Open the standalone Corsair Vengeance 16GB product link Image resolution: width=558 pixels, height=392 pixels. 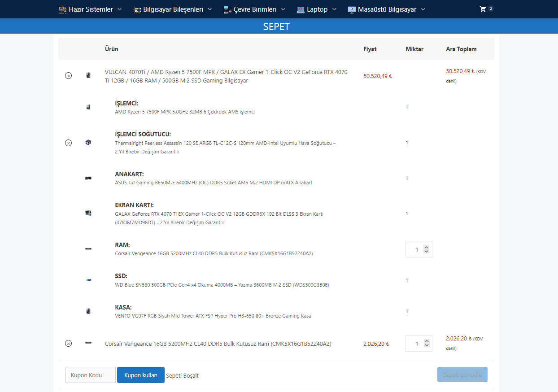218,344
